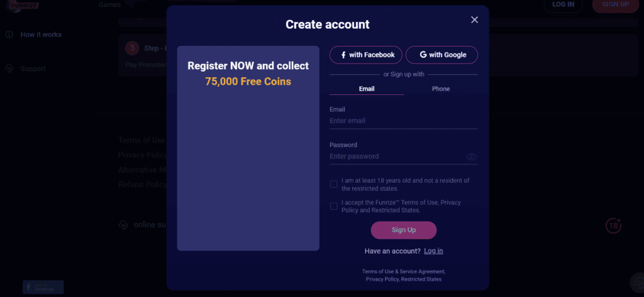Sign up with Facebook button

(x=366, y=55)
